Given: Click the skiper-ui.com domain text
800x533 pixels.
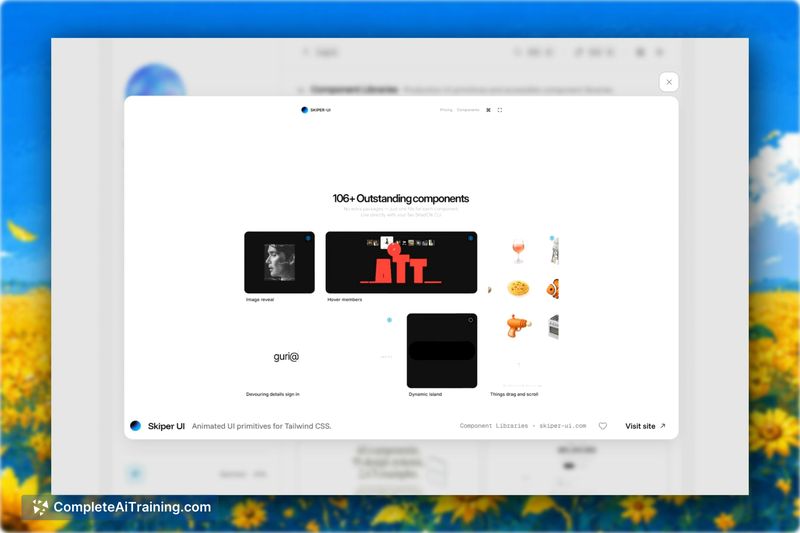Looking at the screenshot, I should point(563,426).
